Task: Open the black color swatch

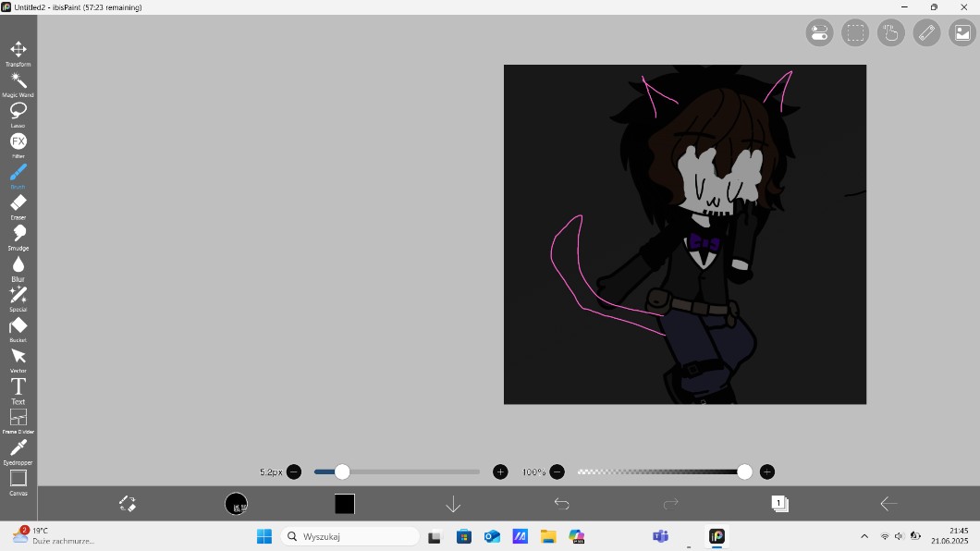Action: click(x=345, y=504)
